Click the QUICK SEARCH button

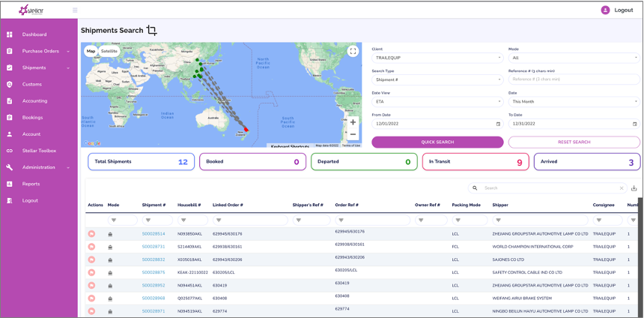[437, 142]
